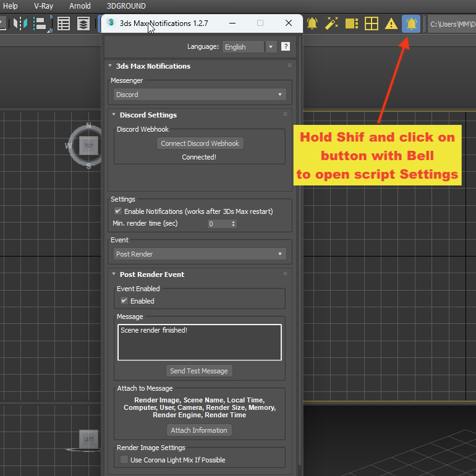Click the project path field C:\Users\MM
Viewport: 476px width, 476px height.
(452, 24)
